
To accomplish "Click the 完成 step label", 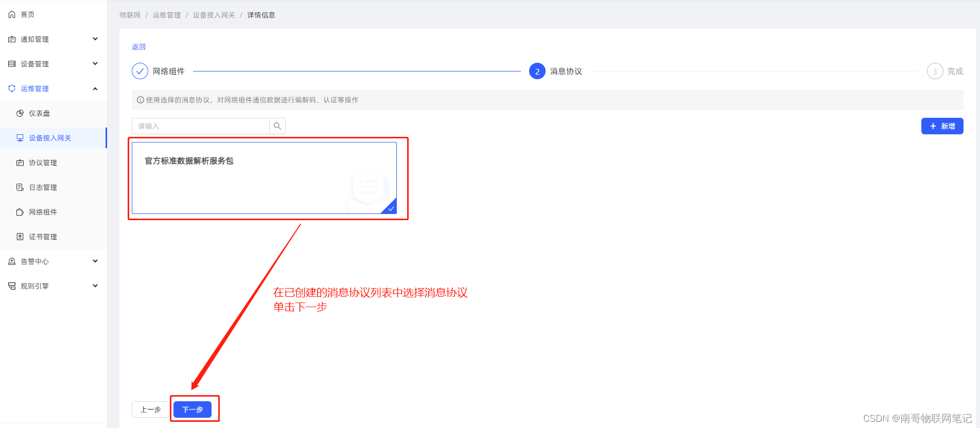I will (955, 71).
